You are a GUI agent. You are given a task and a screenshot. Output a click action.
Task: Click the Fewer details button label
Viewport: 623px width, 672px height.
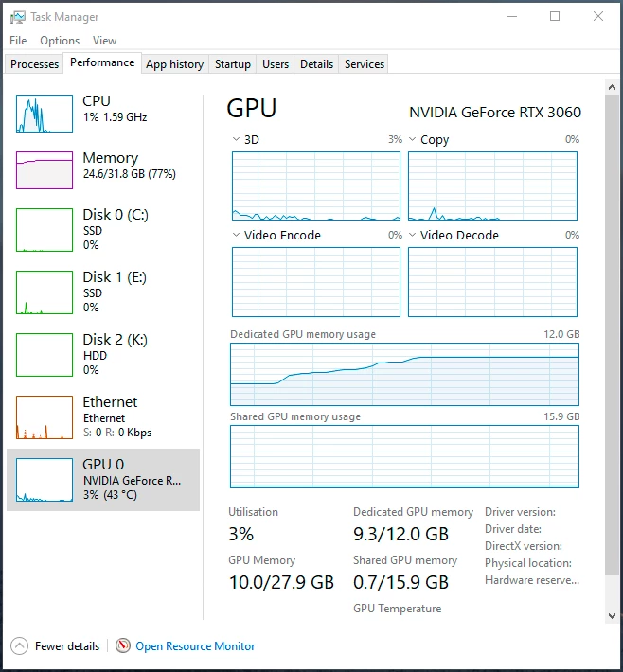(67, 646)
